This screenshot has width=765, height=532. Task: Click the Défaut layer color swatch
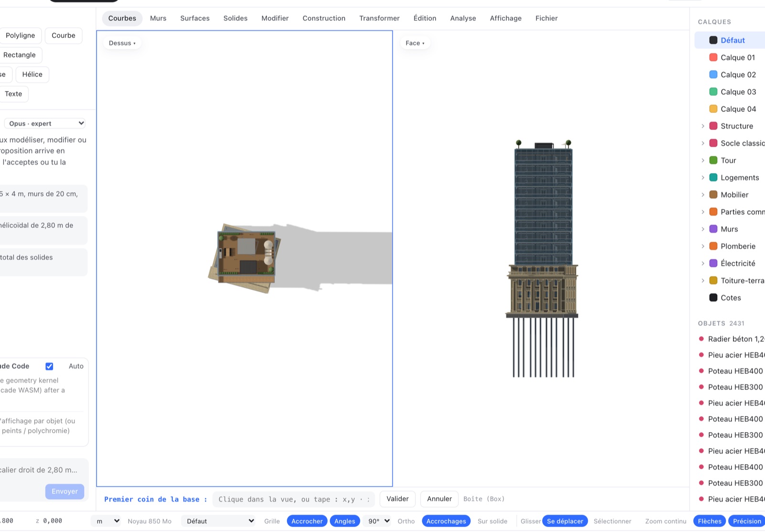click(x=713, y=40)
